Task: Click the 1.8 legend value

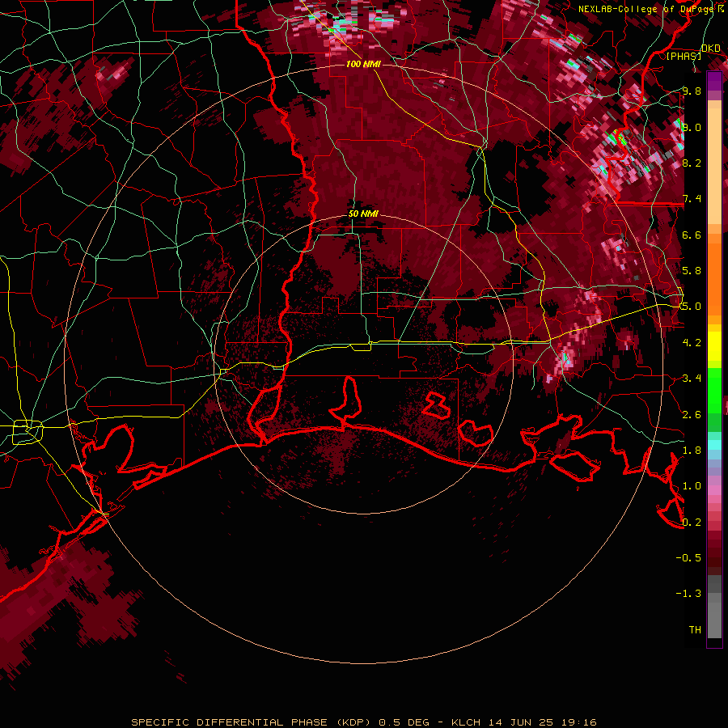Action: click(692, 451)
